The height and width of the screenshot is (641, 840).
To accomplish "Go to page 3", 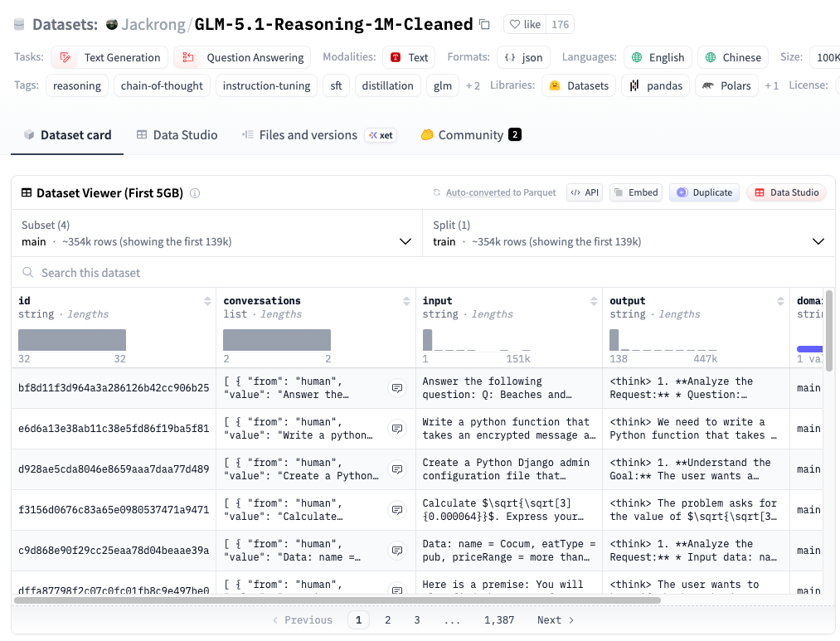I will [x=417, y=619].
